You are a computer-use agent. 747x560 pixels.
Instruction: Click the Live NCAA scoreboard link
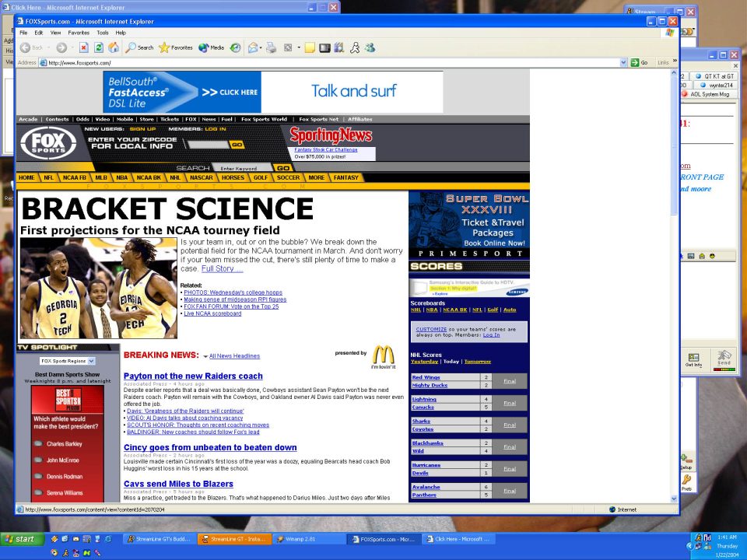tap(212, 313)
